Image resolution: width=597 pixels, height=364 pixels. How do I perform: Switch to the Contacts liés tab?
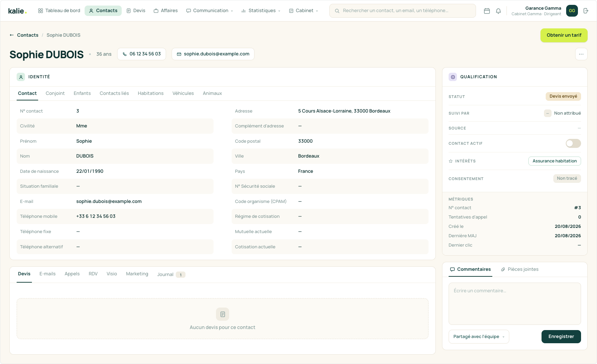tap(114, 93)
